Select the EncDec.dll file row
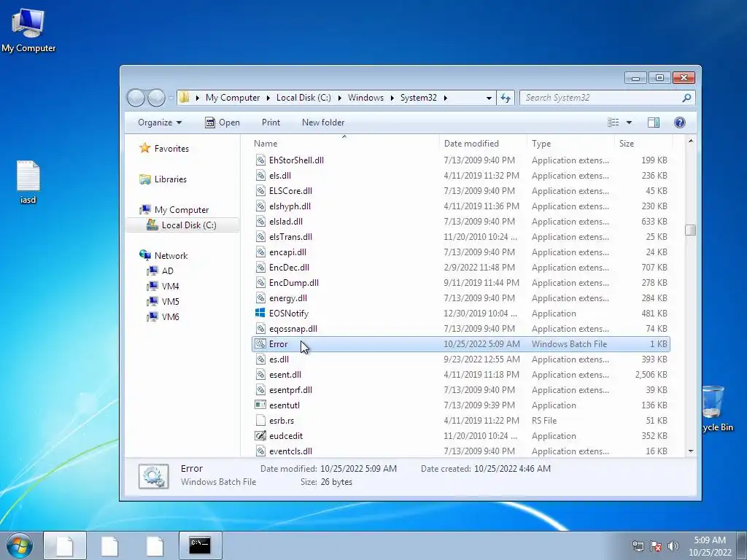 (x=461, y=267)
